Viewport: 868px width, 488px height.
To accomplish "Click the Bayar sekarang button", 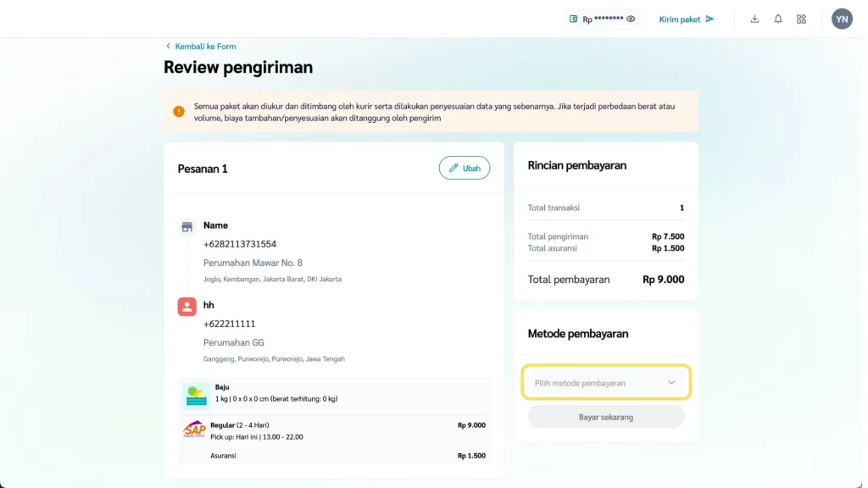I will pyautogui.click(x=605, y=417).
